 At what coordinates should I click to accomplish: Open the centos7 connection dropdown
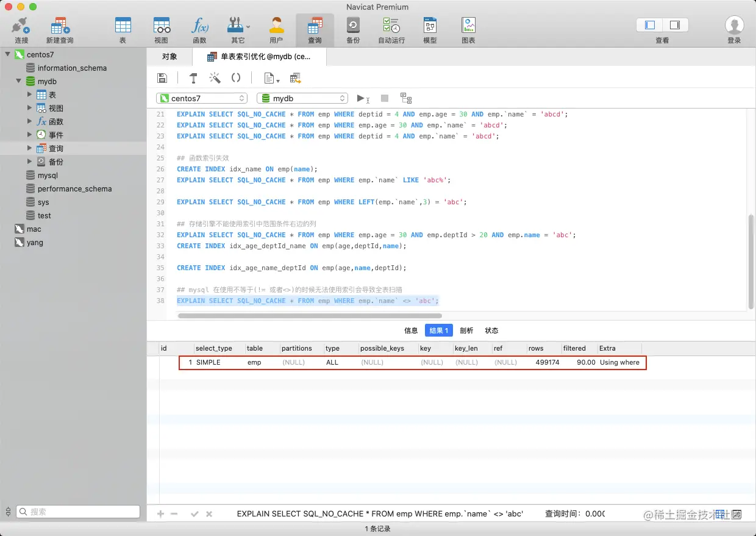tap(202, 98)
